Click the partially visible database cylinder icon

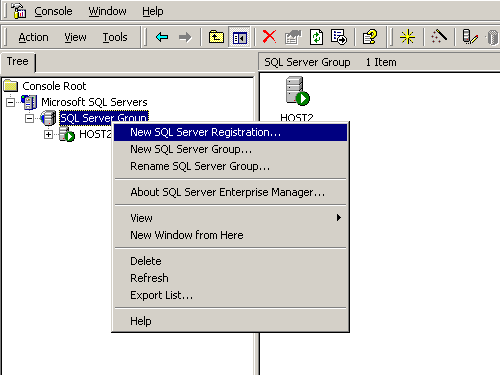point(493,37)
